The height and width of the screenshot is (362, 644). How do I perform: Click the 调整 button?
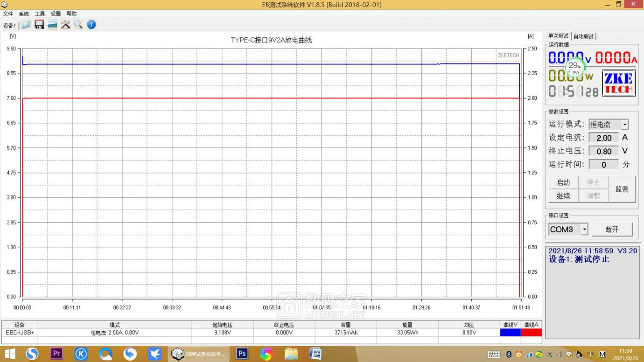(593, 196)
